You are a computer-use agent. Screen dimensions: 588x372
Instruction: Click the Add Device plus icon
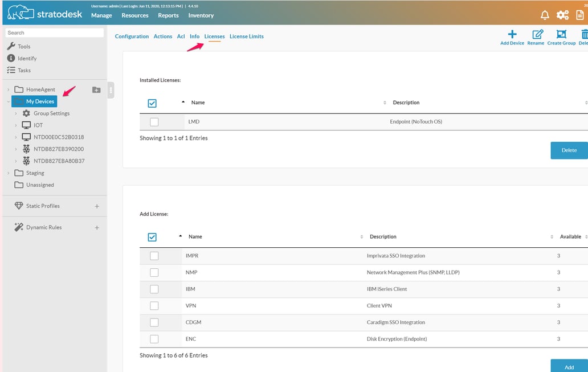point(512,34)
